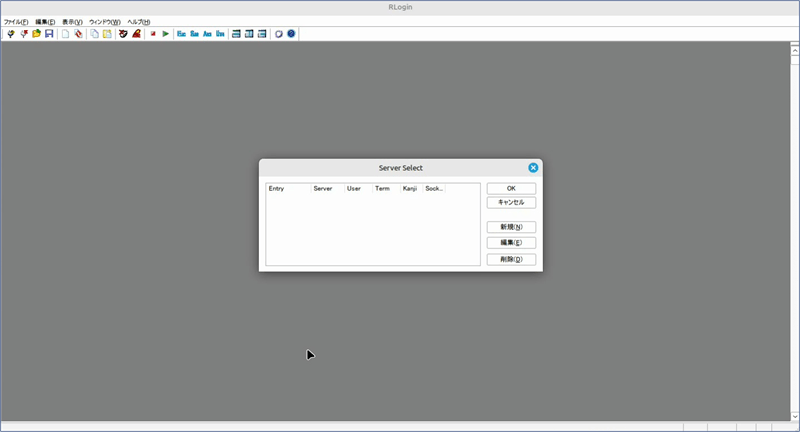Click the 編集(E) button in dialog

(x=511, y=243)
